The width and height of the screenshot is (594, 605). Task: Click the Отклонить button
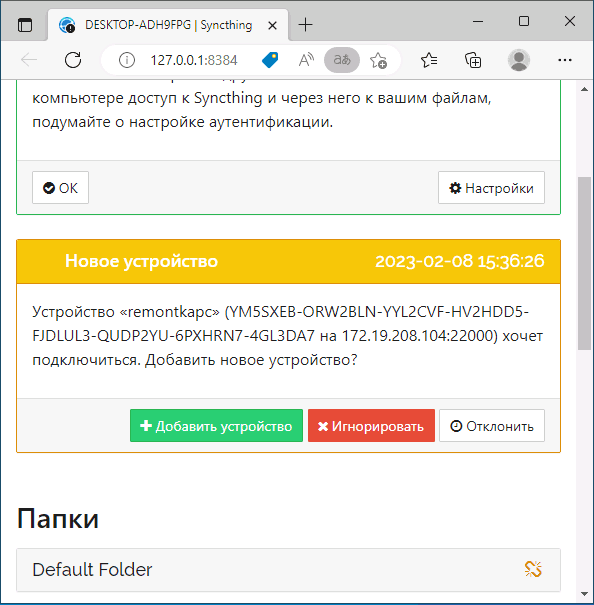[x=492, y=426]
